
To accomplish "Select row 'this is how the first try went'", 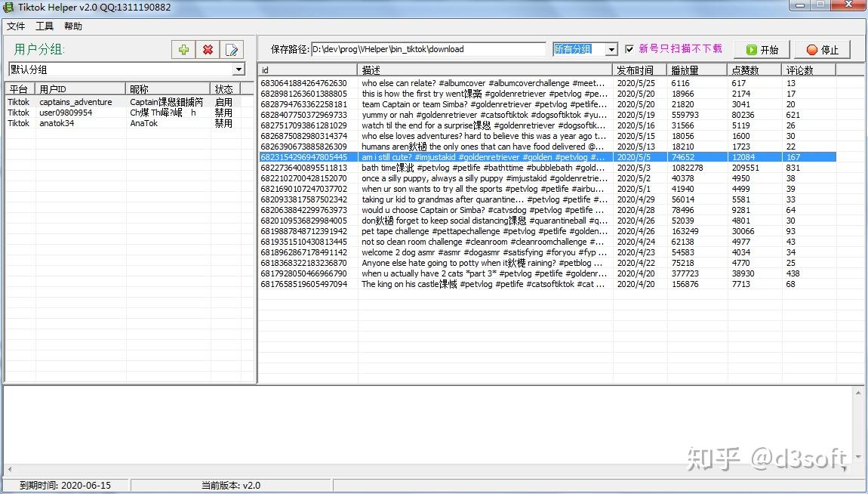I will pyautogui.click(x=547, y=94).
